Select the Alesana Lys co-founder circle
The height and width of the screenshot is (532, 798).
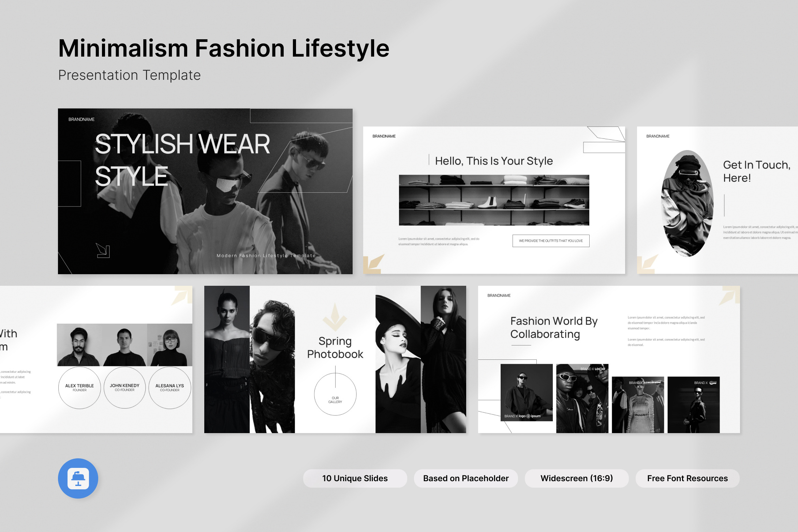coord(170,388)
